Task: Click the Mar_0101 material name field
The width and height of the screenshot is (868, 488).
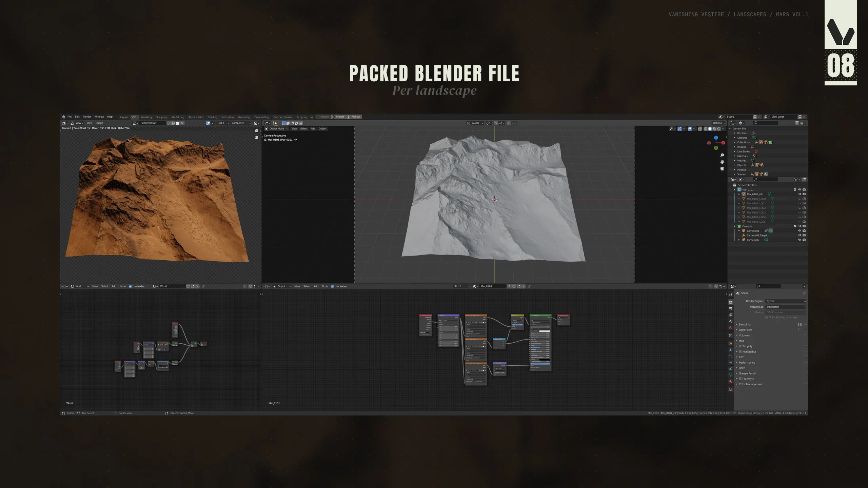Action: pos(492,286)
